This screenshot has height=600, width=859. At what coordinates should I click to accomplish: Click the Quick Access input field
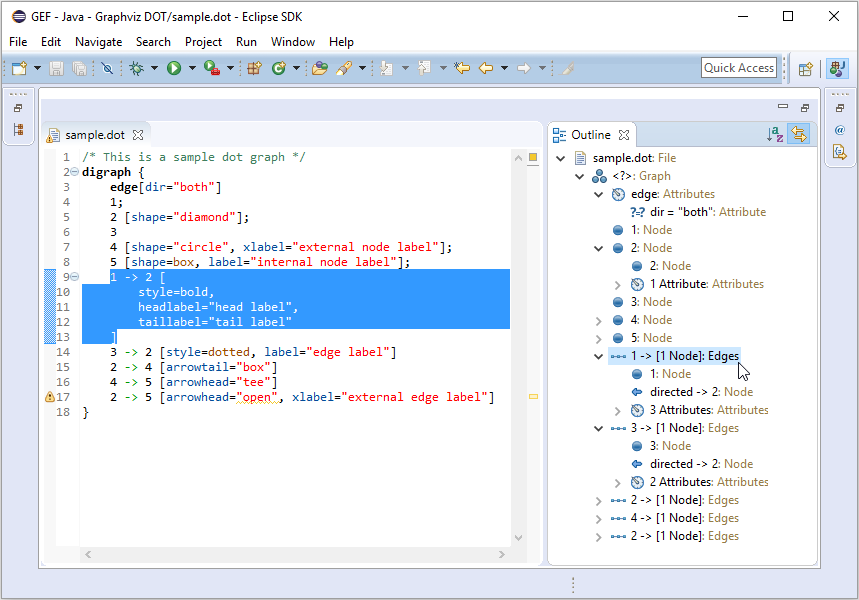[x=739, y=68]
